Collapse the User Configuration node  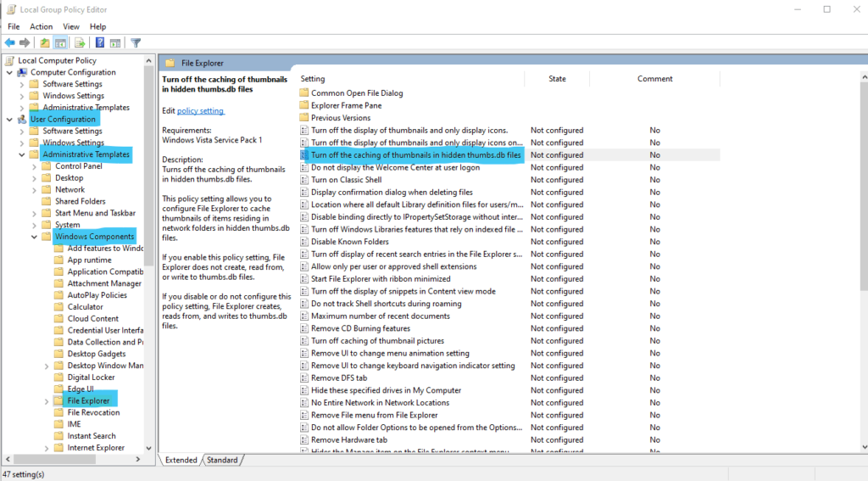click(x=9, y=120)
